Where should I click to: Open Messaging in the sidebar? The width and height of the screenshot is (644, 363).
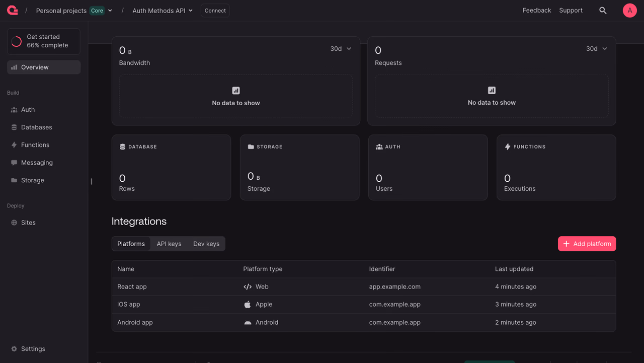click(44, 163)
